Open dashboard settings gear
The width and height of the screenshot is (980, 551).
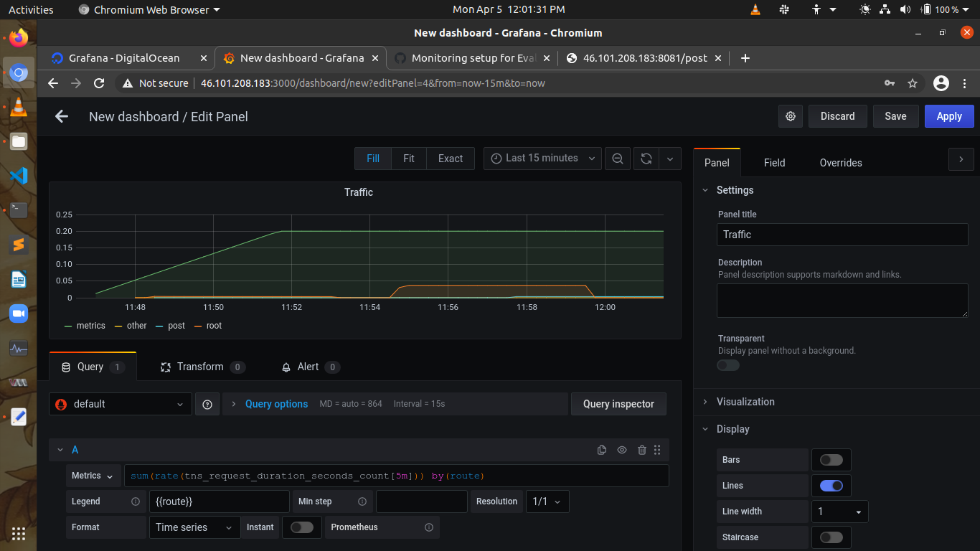(x=791, y=116)
